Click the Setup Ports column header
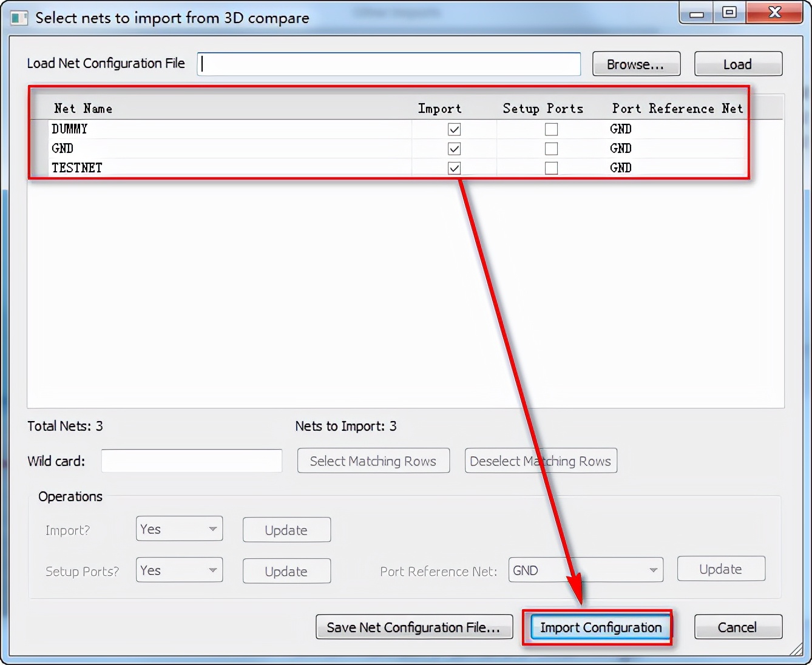 point(543,109)
